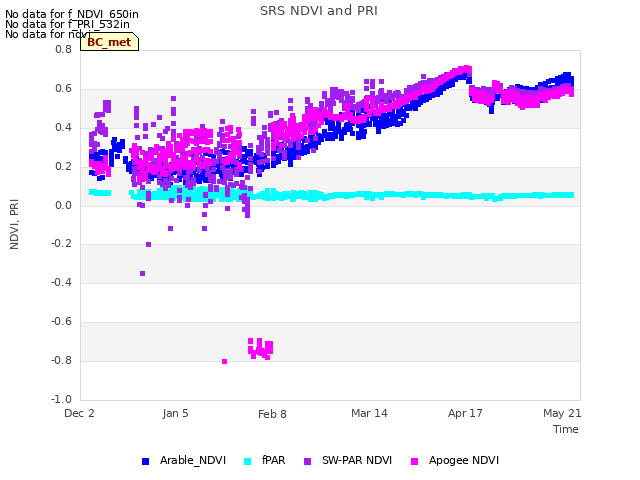The height and width of the screenshot is (480, 640).
Task: Click the -1.0 y-axis tick label
Action: click(x=61, y=399)
